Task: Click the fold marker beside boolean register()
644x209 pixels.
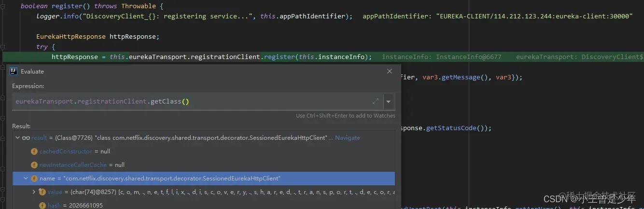Action: tap(3, 7)
